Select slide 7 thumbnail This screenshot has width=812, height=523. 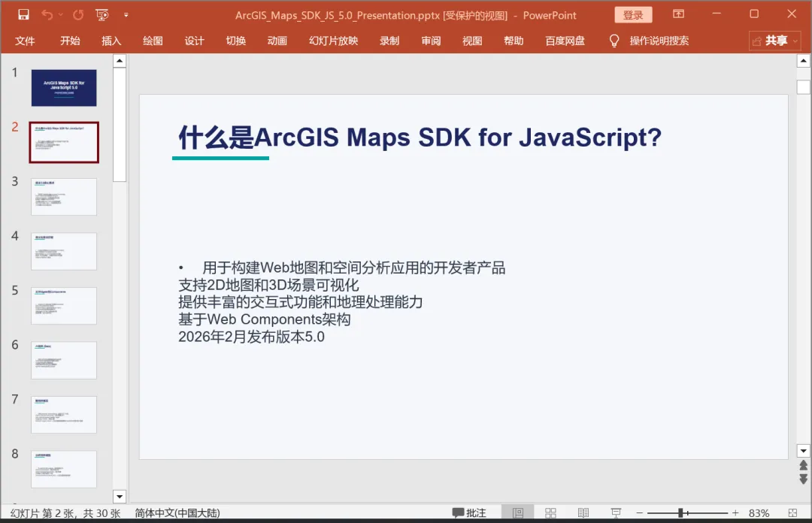coord(64,414)
